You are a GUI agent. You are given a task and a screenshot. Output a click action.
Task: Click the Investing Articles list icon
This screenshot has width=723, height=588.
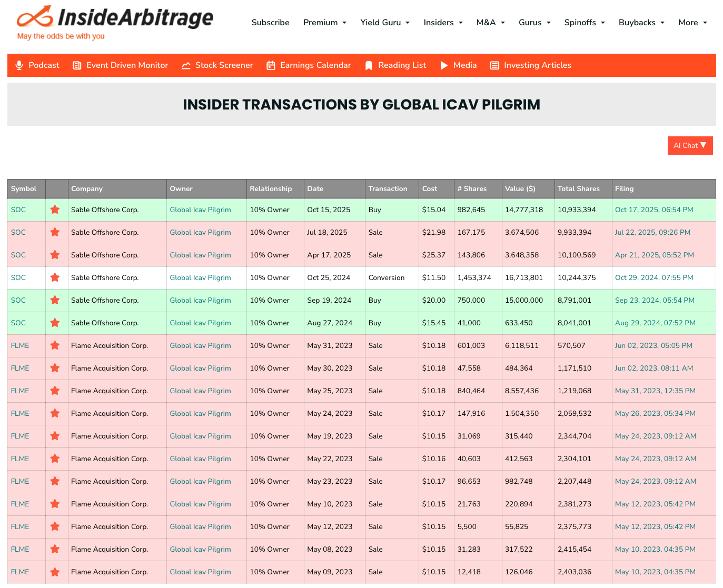coord(494,65)
